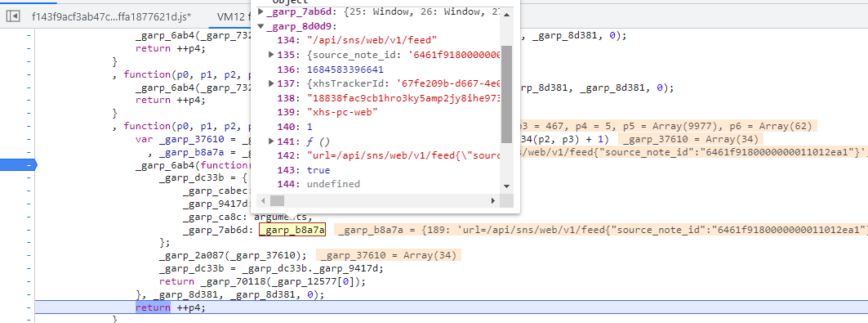Switch to the f143f9acf3ab47c...ffa1877621d.js* tab

[x=111, y=16]
